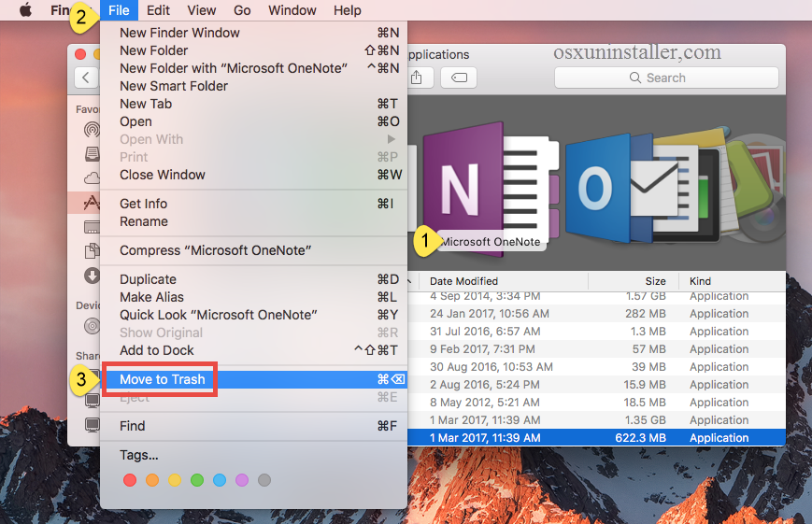
Task: Choose New Folder with "Microsoft OneNote"
Action: pos(254,68)
